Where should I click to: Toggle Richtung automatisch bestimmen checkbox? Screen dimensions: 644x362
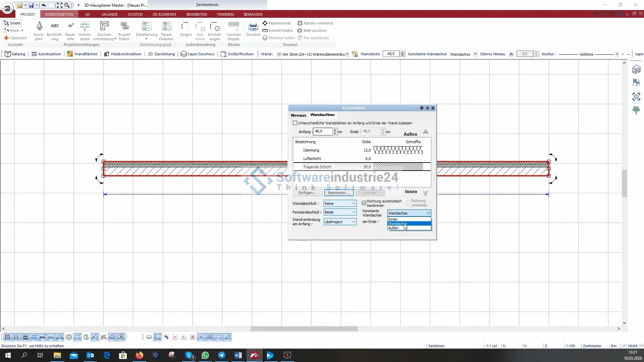[x=364, y=203]
